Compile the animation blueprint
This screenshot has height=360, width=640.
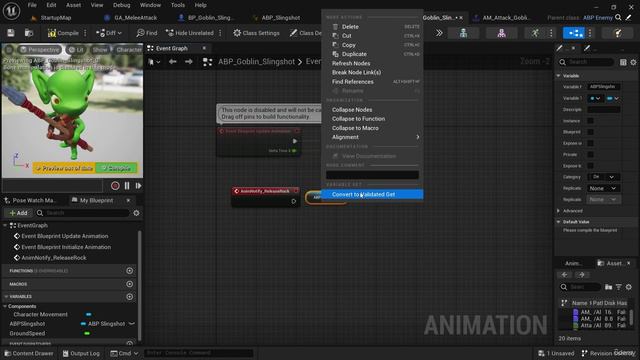click(x=63, y=33)
